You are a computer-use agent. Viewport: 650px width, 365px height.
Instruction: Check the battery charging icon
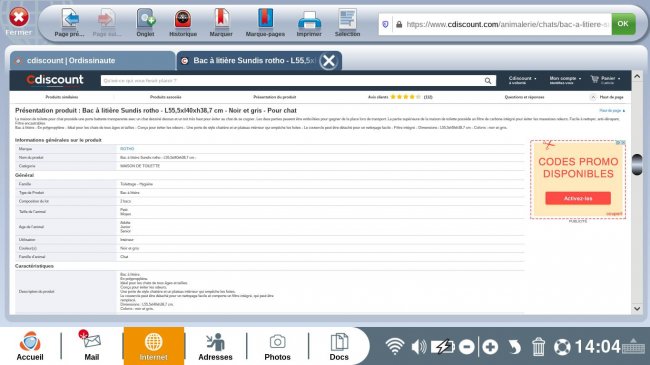pos(443,347)
